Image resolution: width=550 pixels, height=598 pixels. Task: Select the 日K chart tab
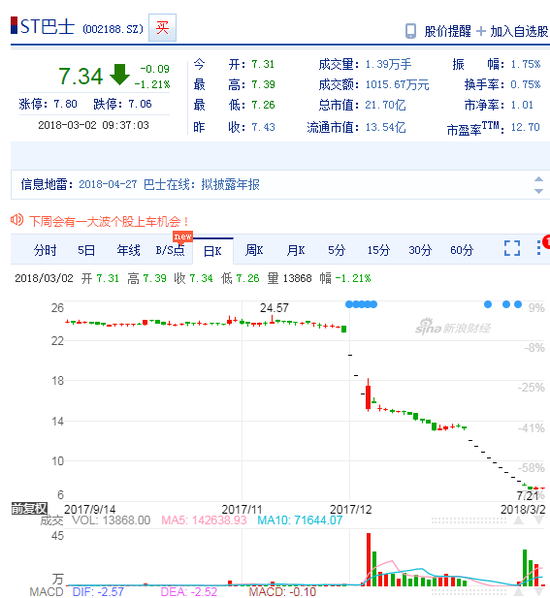[x=212, y=251]
